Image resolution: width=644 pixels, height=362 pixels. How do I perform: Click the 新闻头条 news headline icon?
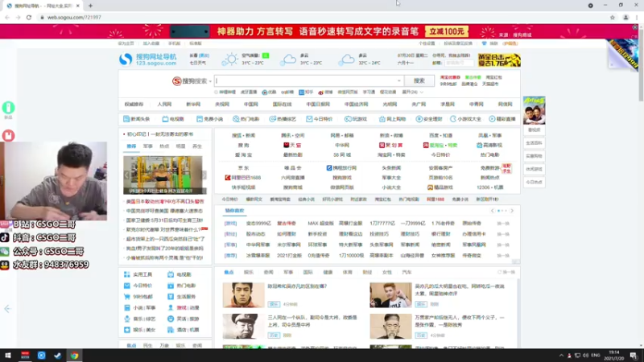click(x=126, y=119)
